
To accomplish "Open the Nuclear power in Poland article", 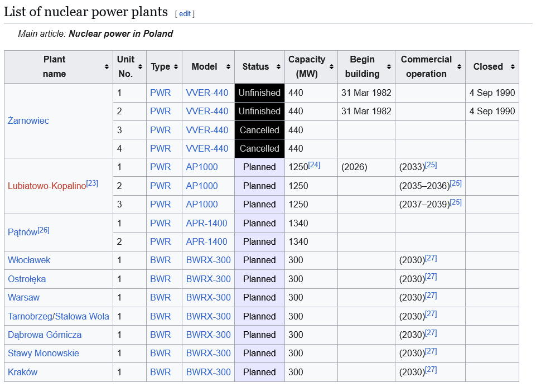I will tap(121, 33).
